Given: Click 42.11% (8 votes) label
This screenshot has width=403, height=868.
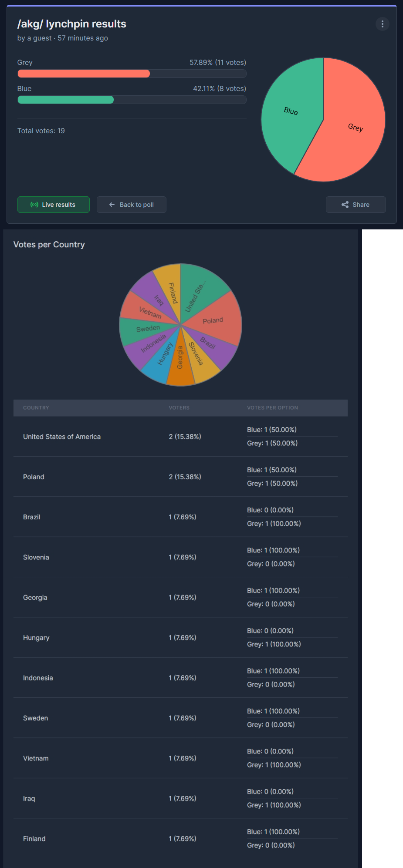Looking at the screenshot, I should (x=220, y=88).
